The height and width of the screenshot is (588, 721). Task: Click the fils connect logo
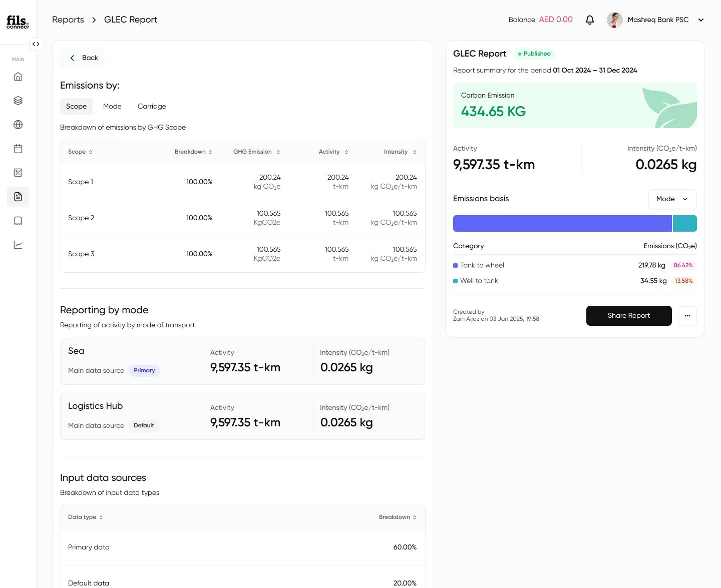tap(18, 22)
